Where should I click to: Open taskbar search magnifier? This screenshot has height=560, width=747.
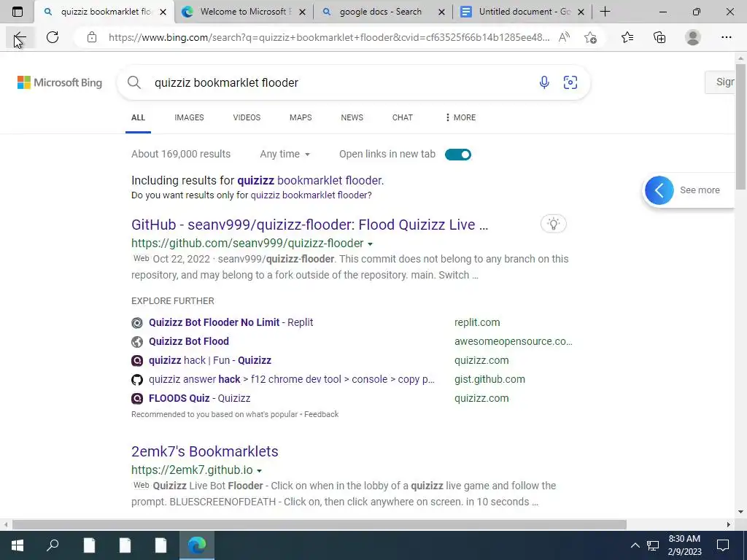click(53, 545)
